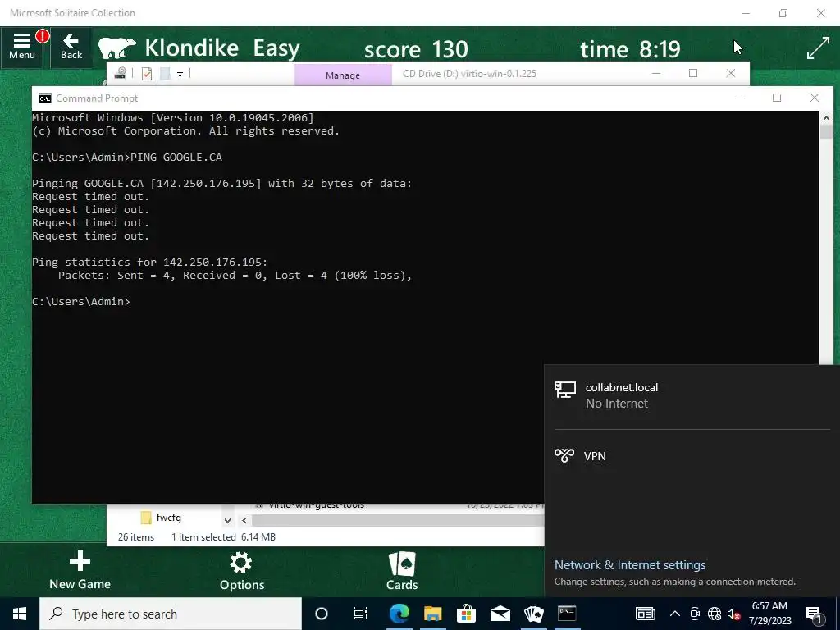
Task: Show hidden system tray icons
Action: (675, 614)
